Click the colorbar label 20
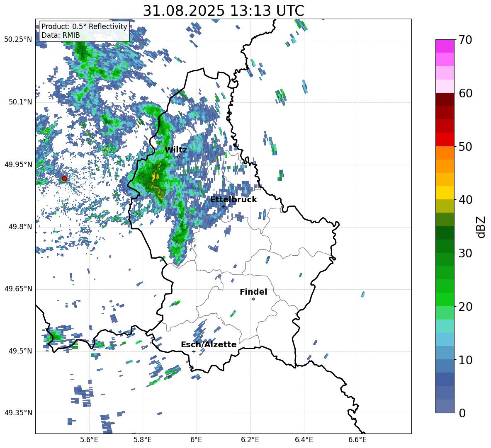This screenshot has width=491, height=448. tap(465, 307)
